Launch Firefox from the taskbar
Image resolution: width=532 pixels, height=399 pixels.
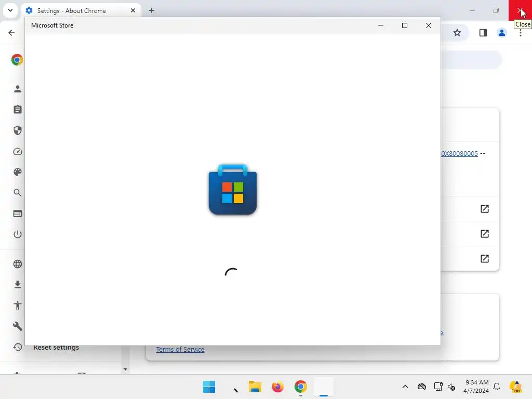click(x=277, y=387)
